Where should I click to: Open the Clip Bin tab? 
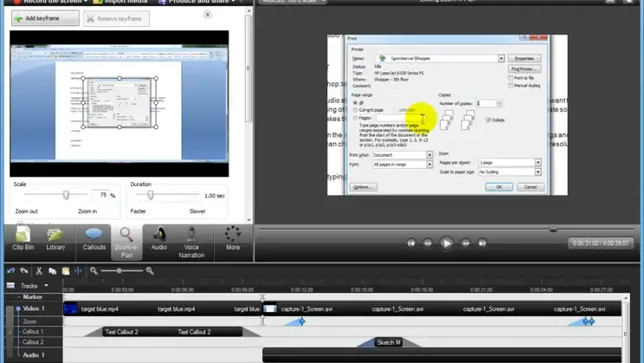tap(23, 239)
